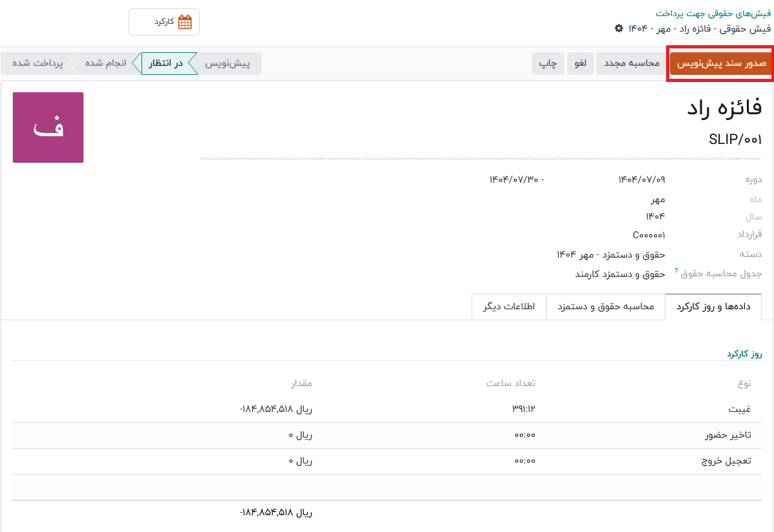Image resolution: width=774 pixels, height=532 pixels.
Task: Select the داده‌ها و روز کارکرد tab
Action: 713,307
